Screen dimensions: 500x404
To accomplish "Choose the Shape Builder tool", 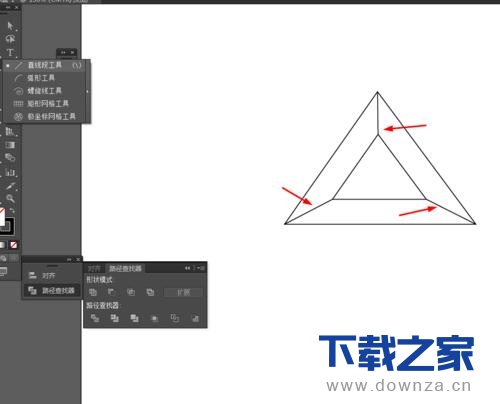I will pos(10,158).
